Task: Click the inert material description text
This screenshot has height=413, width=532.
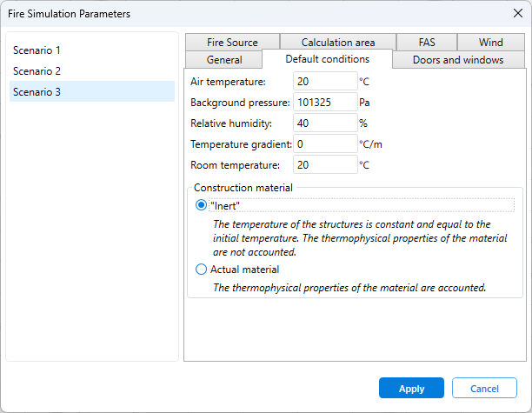Action: (x=360, y=238)
